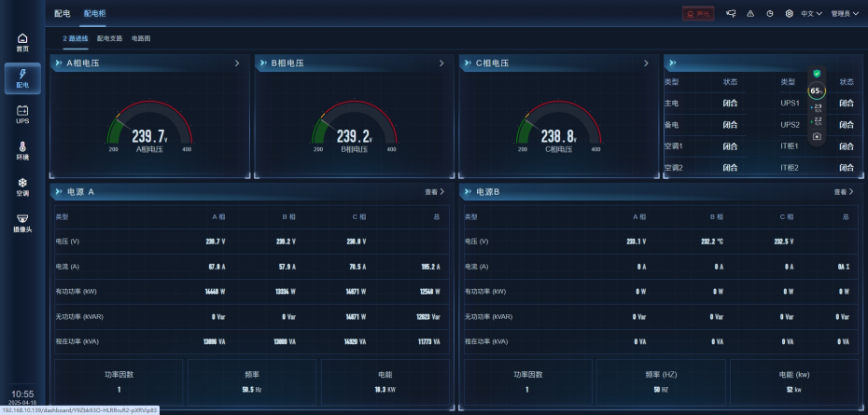
Task: Click 查看 link in 电源B panel
Action: pyautogui.click(x=844, y=191)
